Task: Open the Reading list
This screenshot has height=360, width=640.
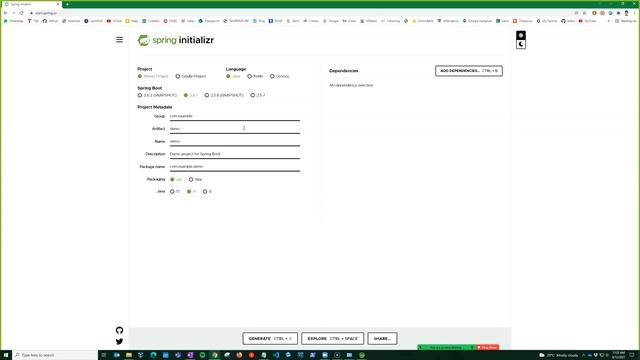Action: tap(626, 21)
